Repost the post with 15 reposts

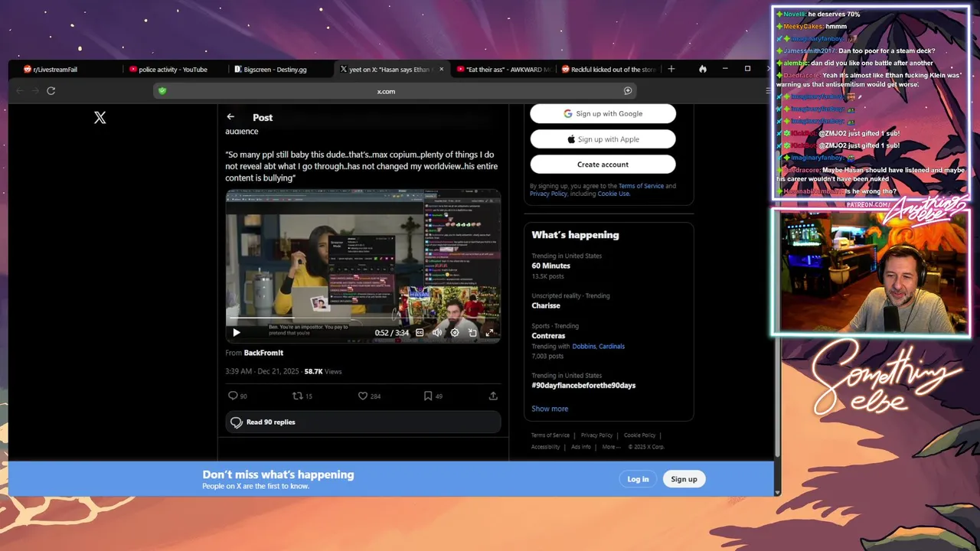[302, 396]
